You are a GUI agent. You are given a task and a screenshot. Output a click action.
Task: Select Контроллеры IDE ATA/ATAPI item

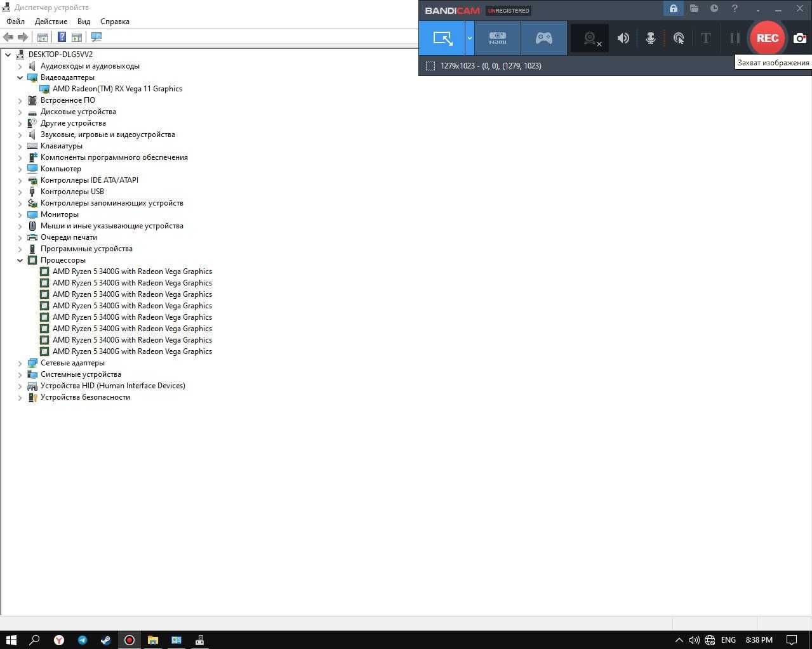[90, 180]
